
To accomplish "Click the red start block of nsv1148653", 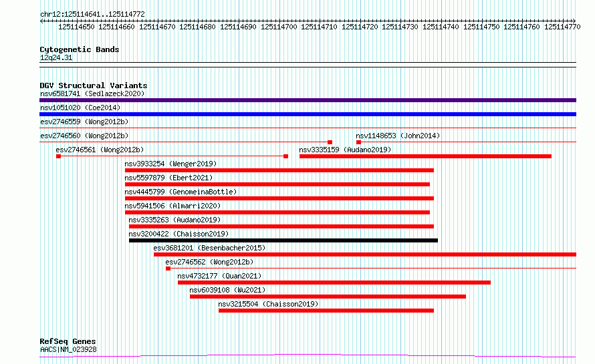I will click(x=358, y=142).
